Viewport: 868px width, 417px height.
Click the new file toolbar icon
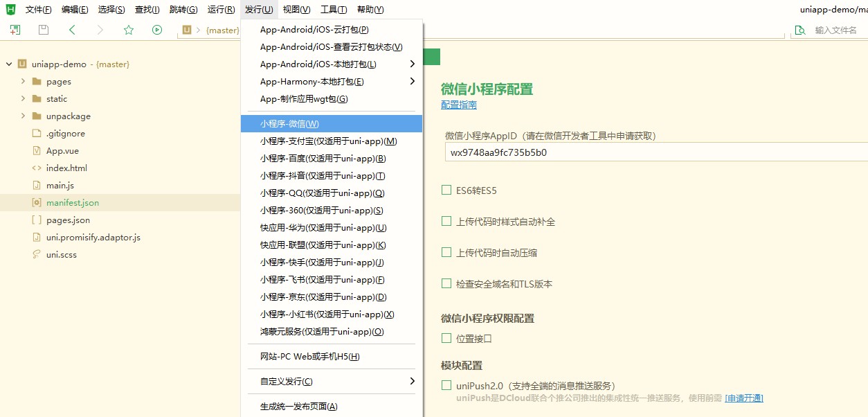pyautogui.click(x=15, y=30)
